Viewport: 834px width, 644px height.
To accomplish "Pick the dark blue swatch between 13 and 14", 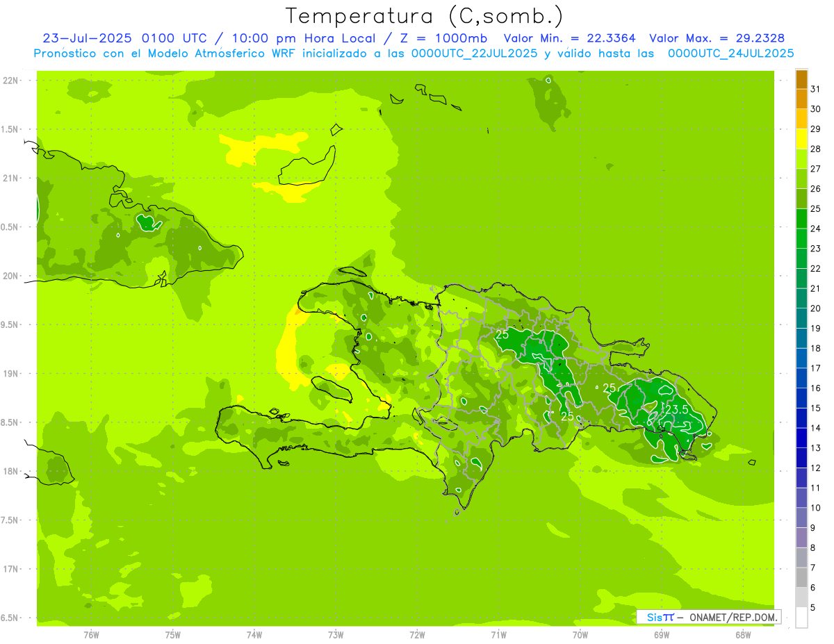I will pos(801,438).
